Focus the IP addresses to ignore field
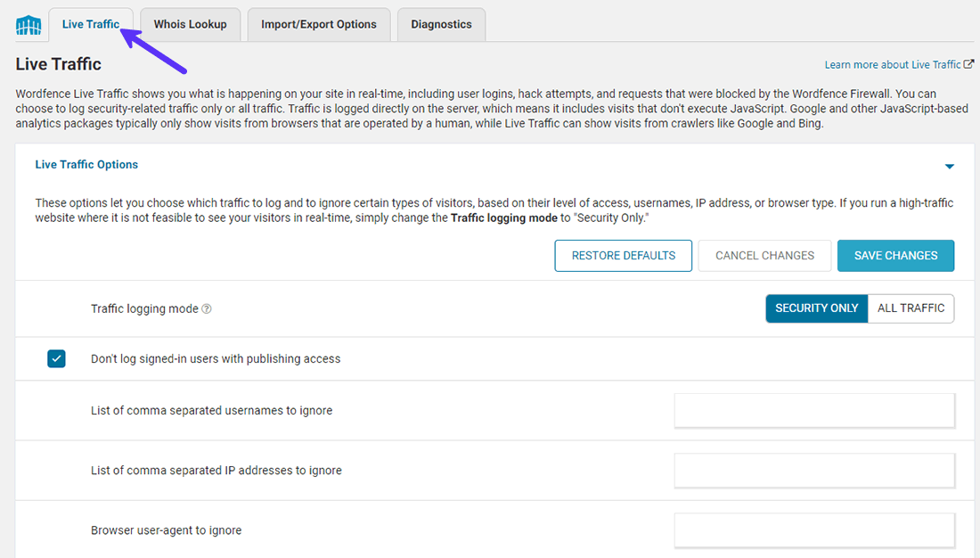The width and height of the screenshot is (980, 558). (814, 471)
